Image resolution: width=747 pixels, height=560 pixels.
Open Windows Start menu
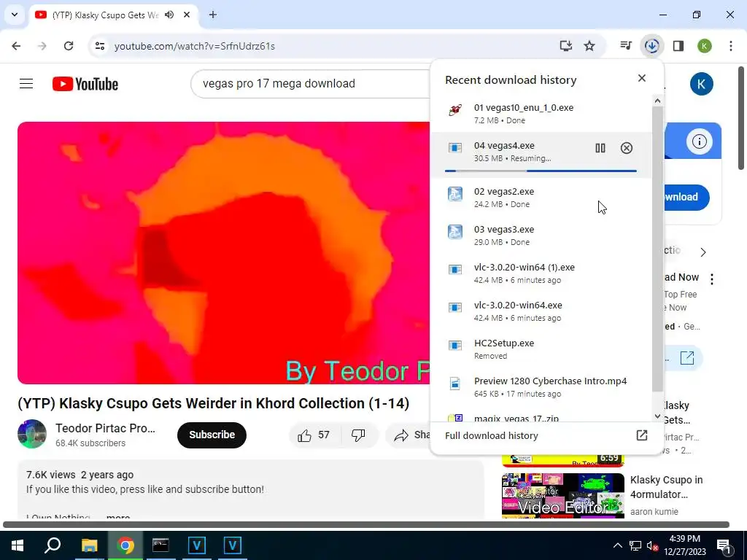coord(18,545)
